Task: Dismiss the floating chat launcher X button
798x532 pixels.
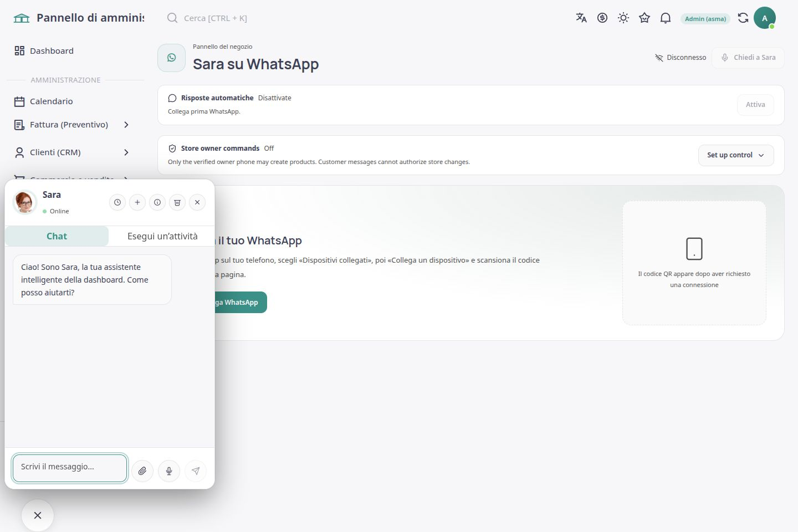Action: pyautogui.click(x=38, y=515)
